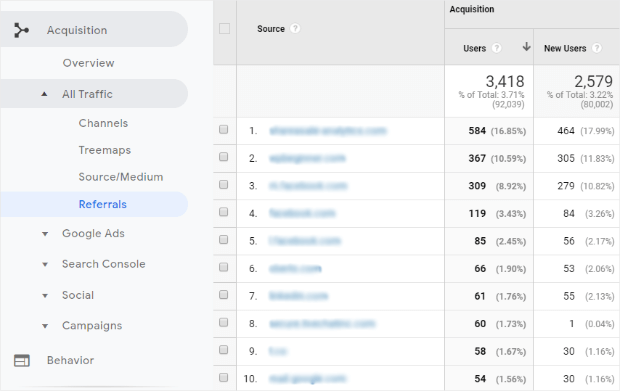Select the All Traffic menu label
Image resolution: width=620 pixels, height=391 pixels.
tap(87, 94)
